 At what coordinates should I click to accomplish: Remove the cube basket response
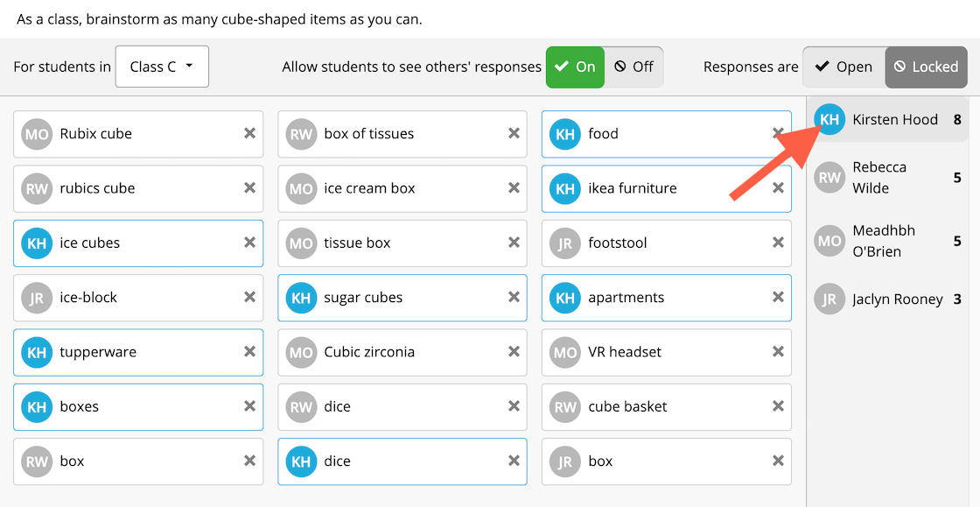tap(778, 405)
